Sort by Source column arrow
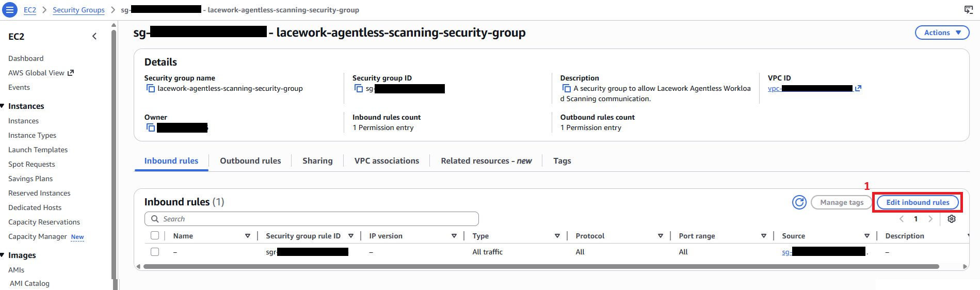Image resolution: width=980 pixels, height=290 pixels. 867,236
